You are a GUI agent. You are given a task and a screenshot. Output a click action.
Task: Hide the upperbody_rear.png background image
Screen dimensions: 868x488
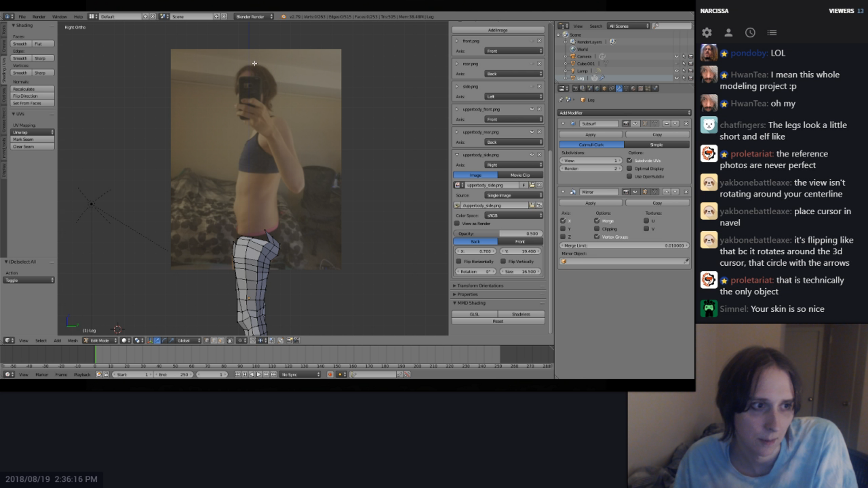click(532, 132)
